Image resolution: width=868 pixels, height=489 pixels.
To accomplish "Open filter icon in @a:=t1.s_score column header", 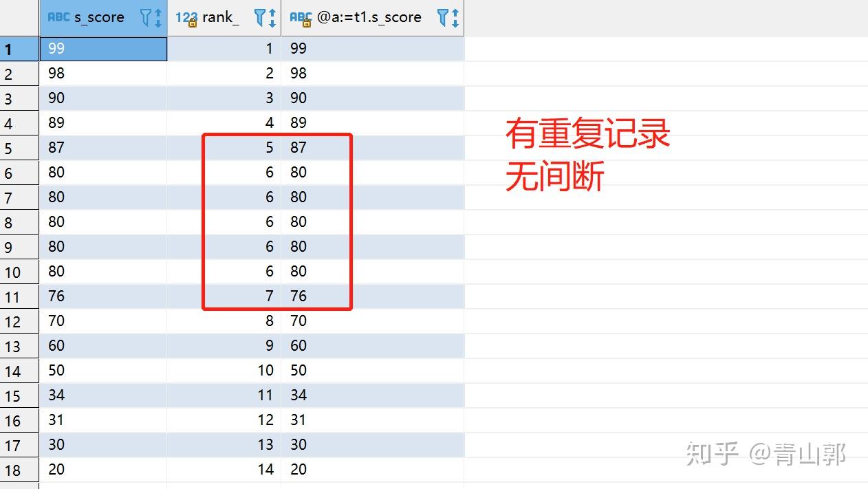I will (x=444, y=17).
